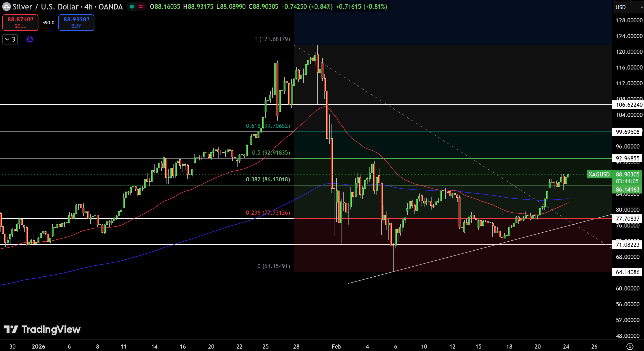Click the 2026 label on time axis
The height and width of the screenshot is (351, 644).
click(x=38, y=347)
